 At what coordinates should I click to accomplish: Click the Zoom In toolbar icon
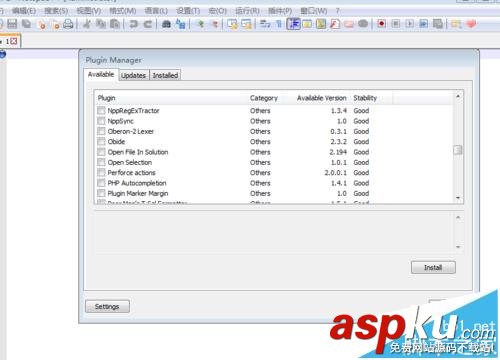[x=200, y=24]
